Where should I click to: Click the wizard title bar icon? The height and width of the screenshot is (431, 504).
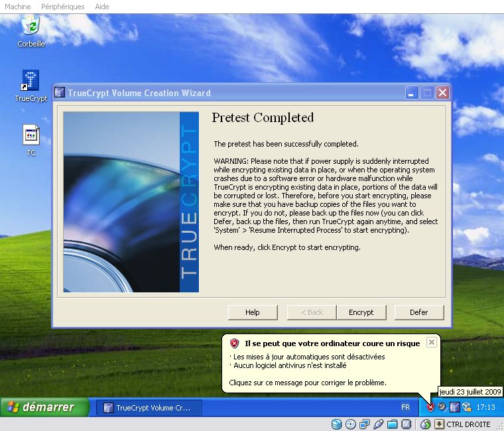coord(60,93)
